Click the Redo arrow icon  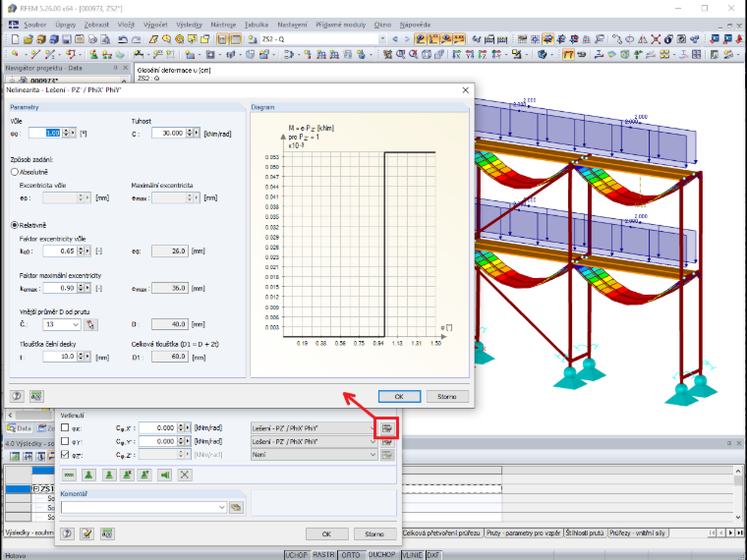136,39
